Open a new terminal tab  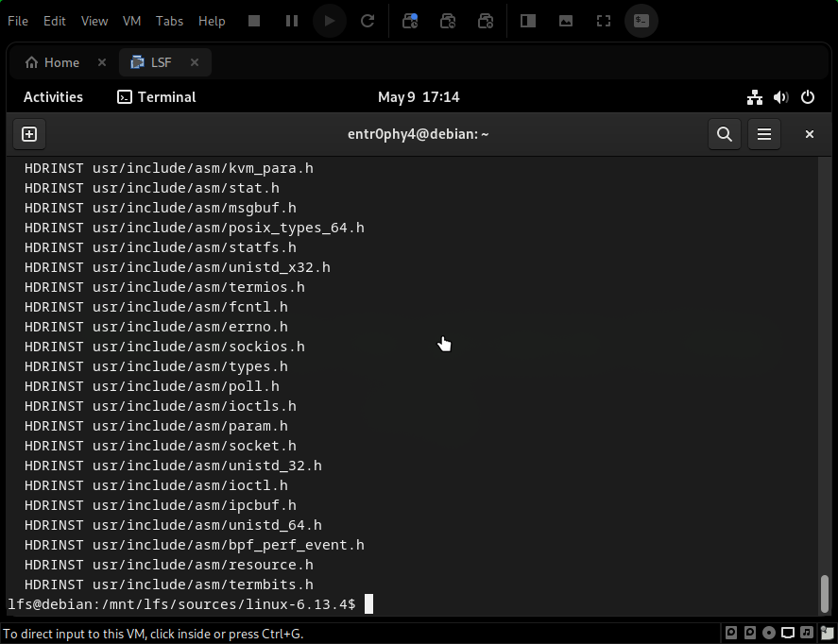click(x=28, y=133)
